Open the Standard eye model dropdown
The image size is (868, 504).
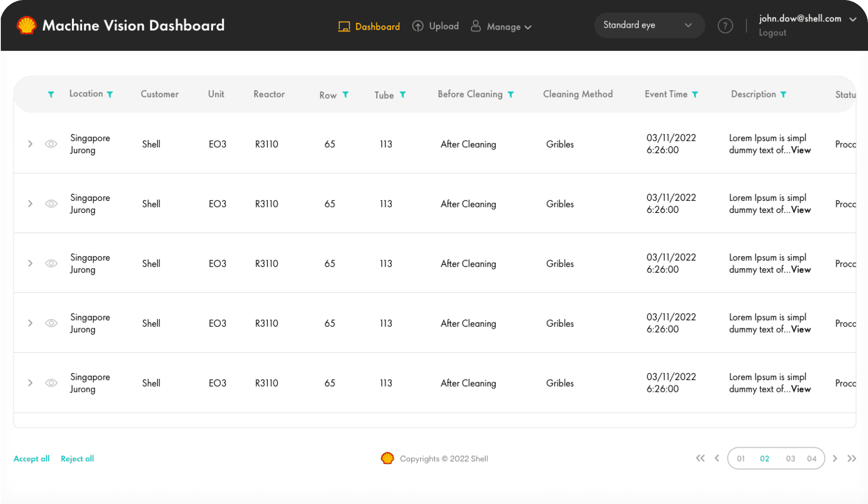click(645, 25)
